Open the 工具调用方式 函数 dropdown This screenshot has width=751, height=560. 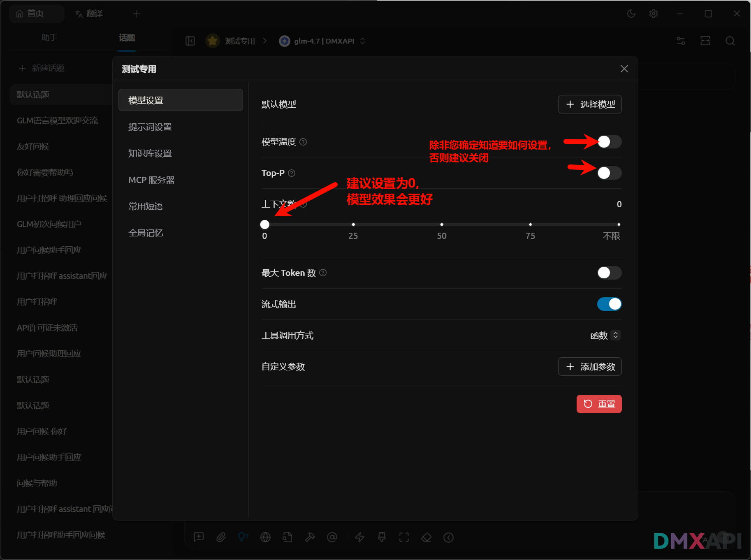tap(605, 335)
